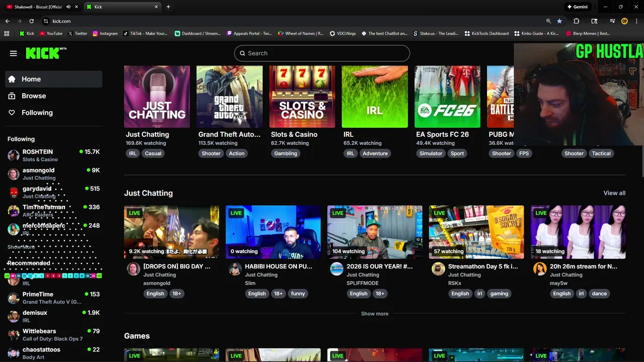Open the hamburger menu beside Kick logo

click(14, 53)
